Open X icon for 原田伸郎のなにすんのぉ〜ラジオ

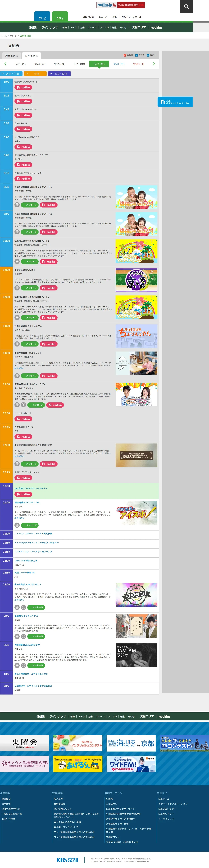tap(23, 405)
